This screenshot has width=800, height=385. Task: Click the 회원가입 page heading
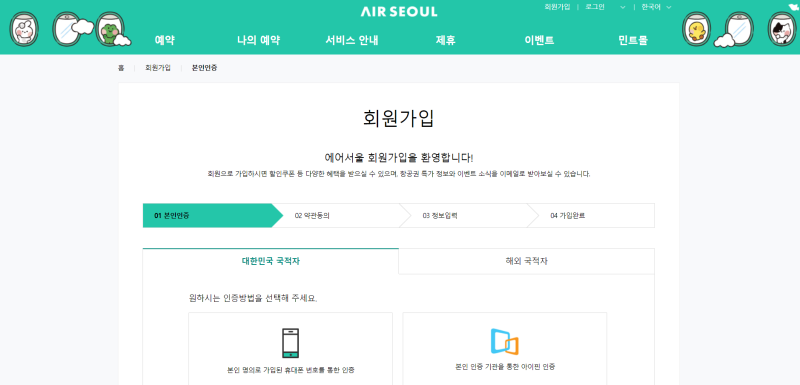point(398,118)
